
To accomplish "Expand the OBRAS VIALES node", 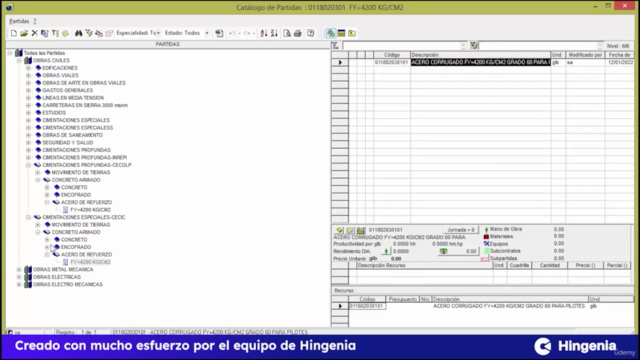I will [28, 76].
